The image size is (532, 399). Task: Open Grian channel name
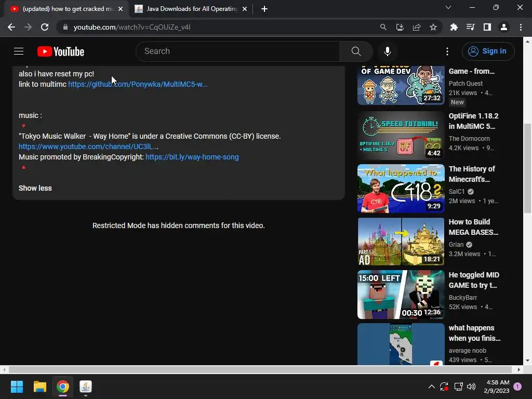click(x=456, y=244)
